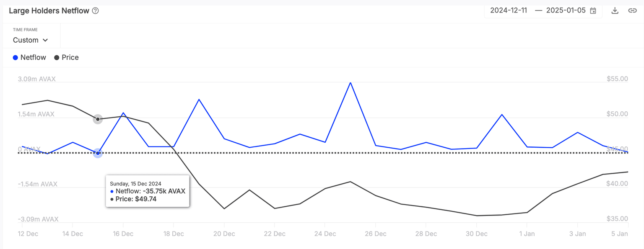Select the end date 2025-01-05 field
This screenshot has width=644, height=249.
[566, 11]
